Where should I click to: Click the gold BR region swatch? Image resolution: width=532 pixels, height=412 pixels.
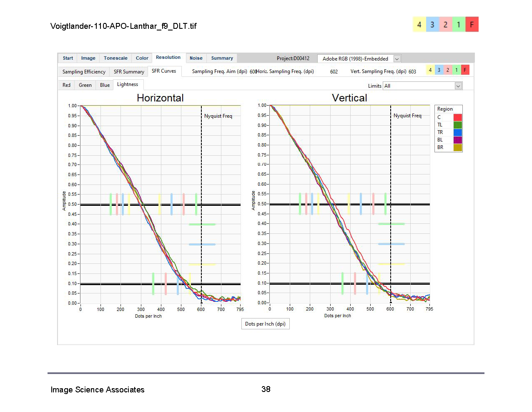tap(457, 147)
